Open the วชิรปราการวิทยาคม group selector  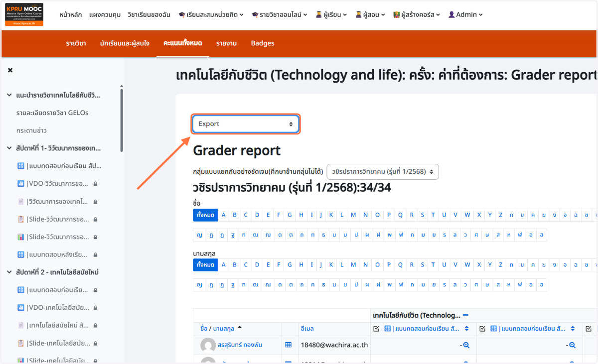(x=383, y=172)
